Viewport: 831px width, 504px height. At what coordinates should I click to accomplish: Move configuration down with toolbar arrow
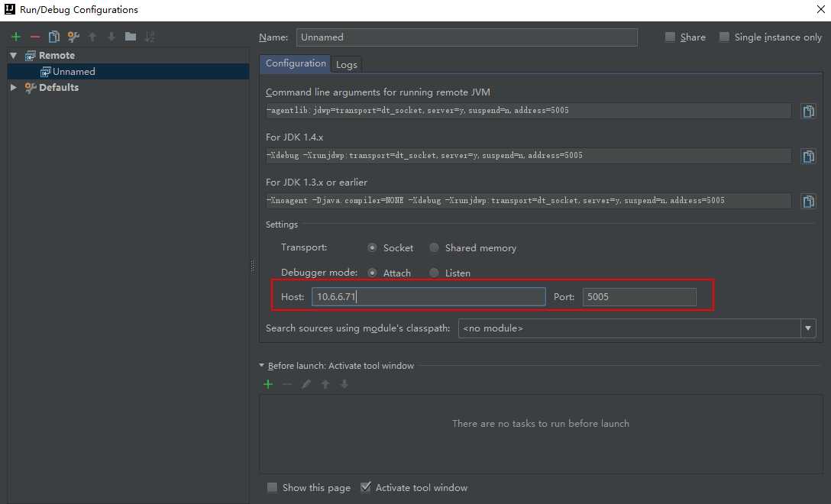(112, 37)
